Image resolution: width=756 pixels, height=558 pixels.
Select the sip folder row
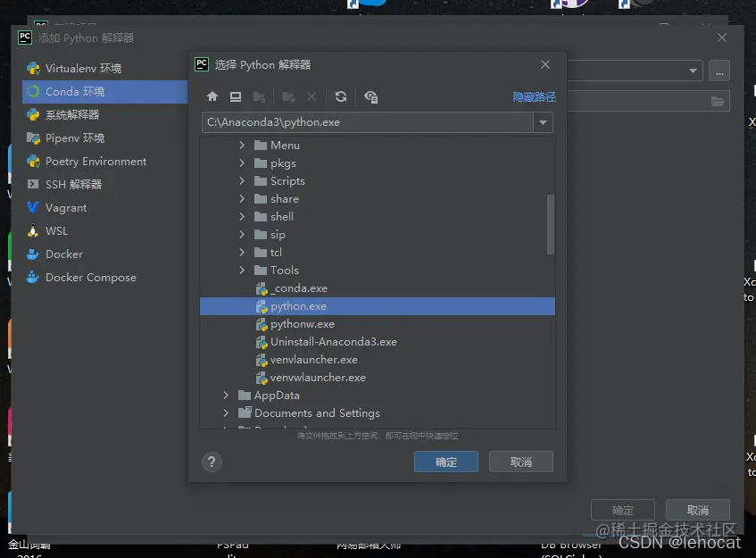[377, 235]
